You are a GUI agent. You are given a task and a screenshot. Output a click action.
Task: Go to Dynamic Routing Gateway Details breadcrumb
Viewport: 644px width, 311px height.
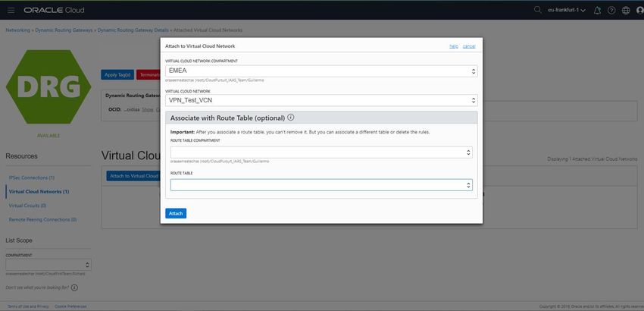coord(133,30)
